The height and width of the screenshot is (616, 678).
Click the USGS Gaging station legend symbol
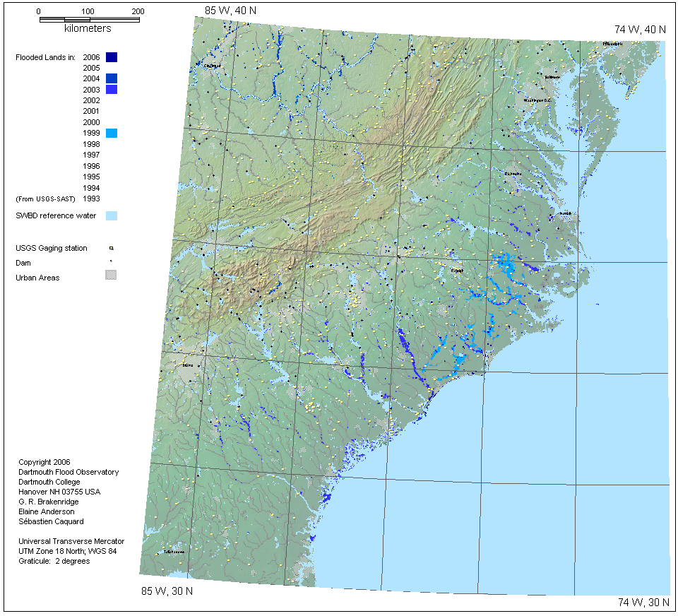[x=111, y=248]
